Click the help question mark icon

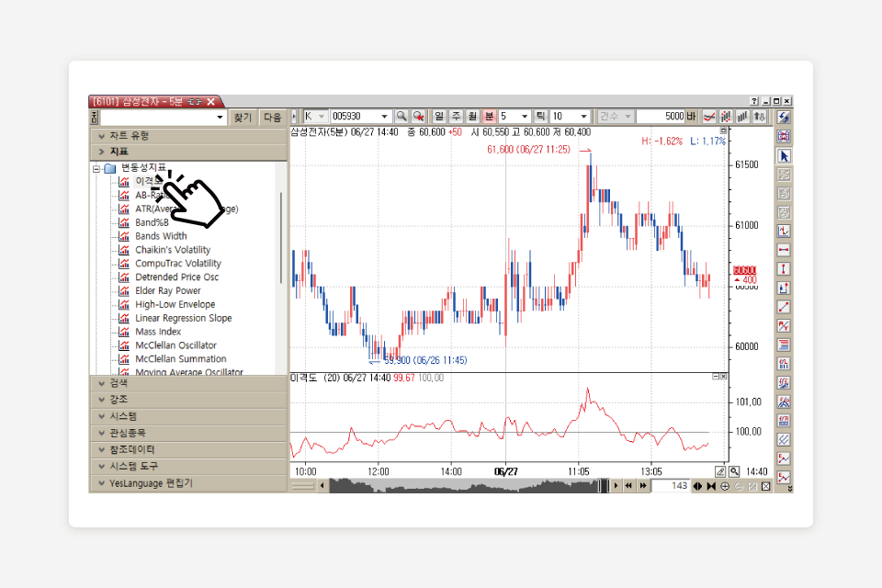[x=754, y=101]
